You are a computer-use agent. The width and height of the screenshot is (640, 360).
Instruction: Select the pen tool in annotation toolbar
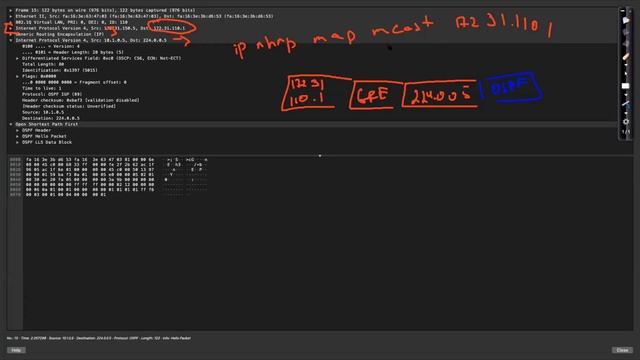coord(626,57)
